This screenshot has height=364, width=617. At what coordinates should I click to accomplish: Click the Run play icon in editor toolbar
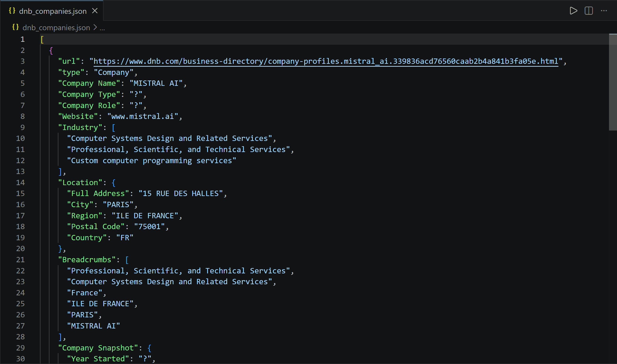pos(573,11)
